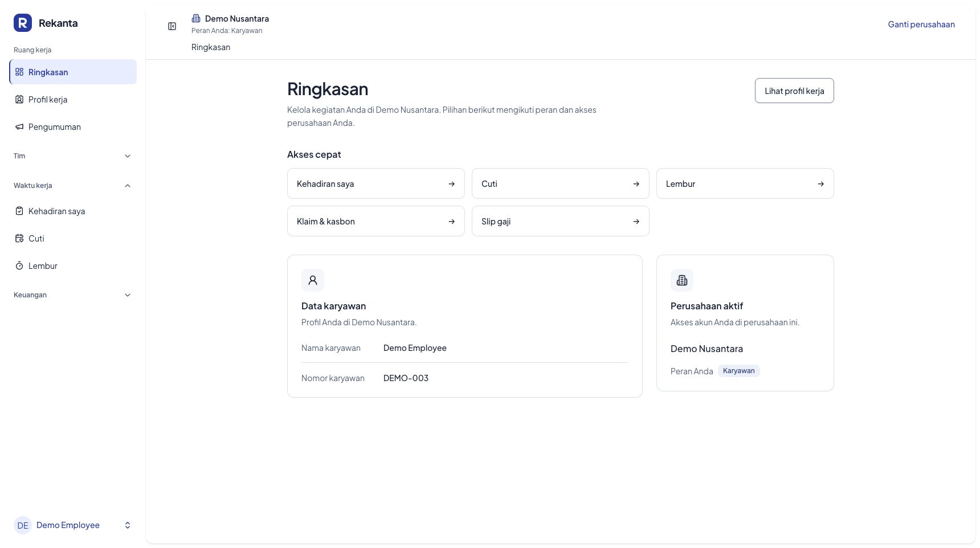
Task: Click the DE avatar circle
Action: (x=23, y=525)
